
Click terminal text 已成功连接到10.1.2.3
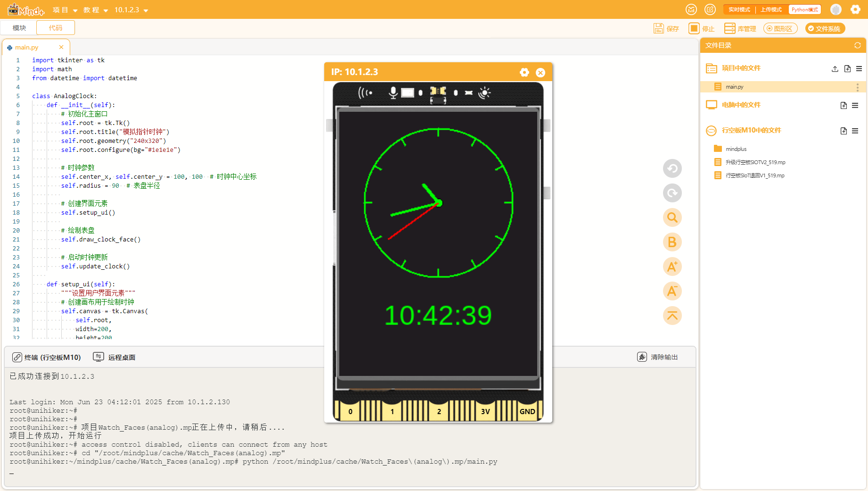(x=52, y=376)
